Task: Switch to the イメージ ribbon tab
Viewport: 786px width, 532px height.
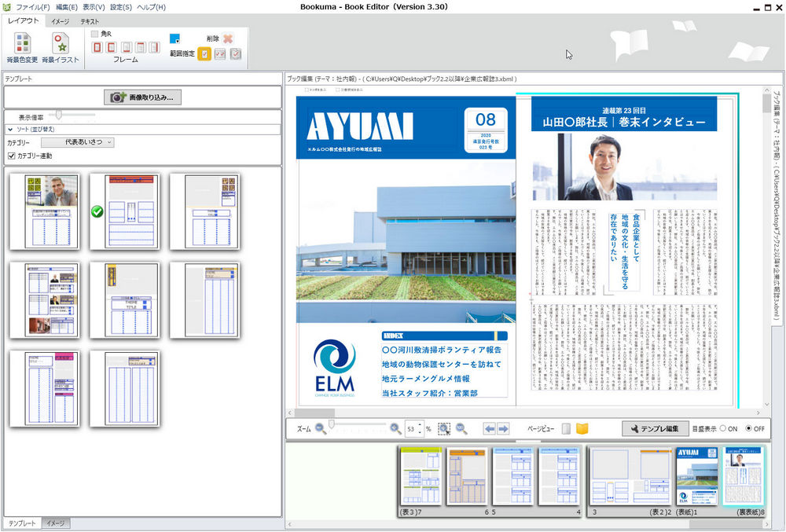Action: point(60,21)
